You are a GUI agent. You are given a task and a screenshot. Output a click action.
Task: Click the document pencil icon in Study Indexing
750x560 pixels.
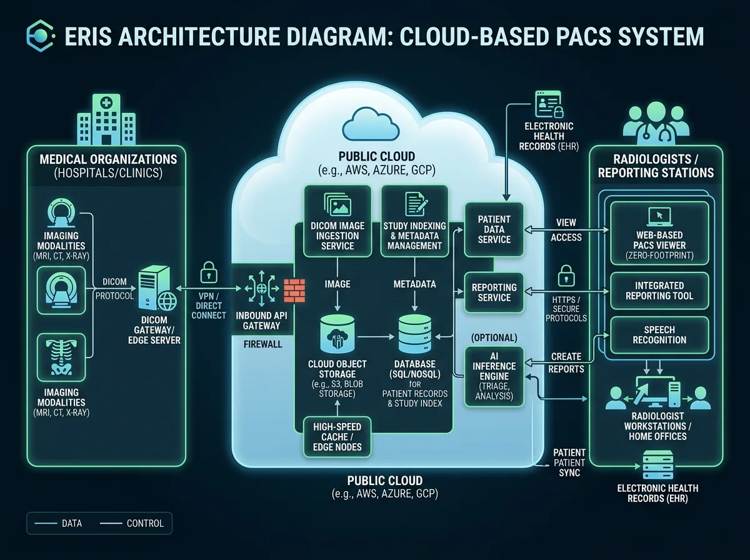point(416,204)
